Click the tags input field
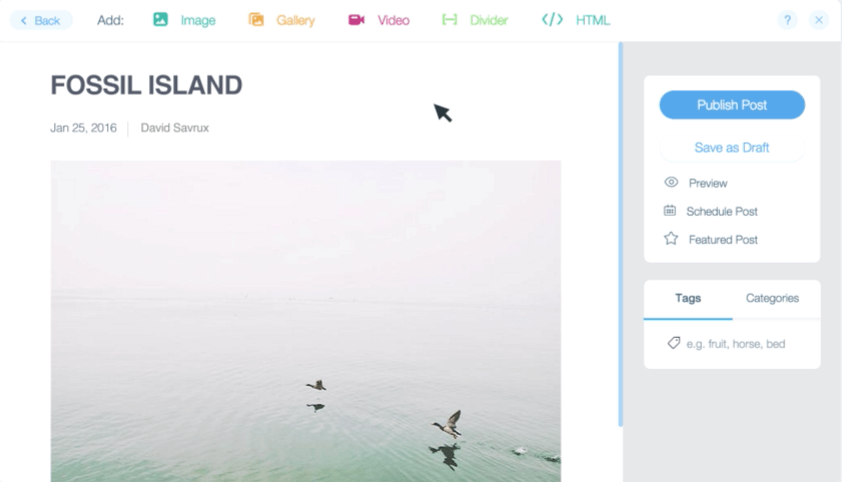The image size is (842, 482). pos(735,344)
